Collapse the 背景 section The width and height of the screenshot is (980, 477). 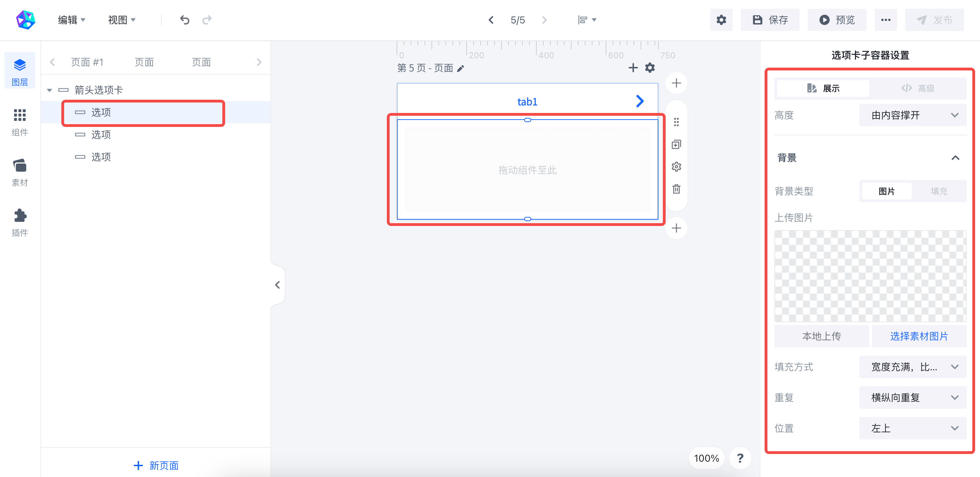[x=955, y=158]
